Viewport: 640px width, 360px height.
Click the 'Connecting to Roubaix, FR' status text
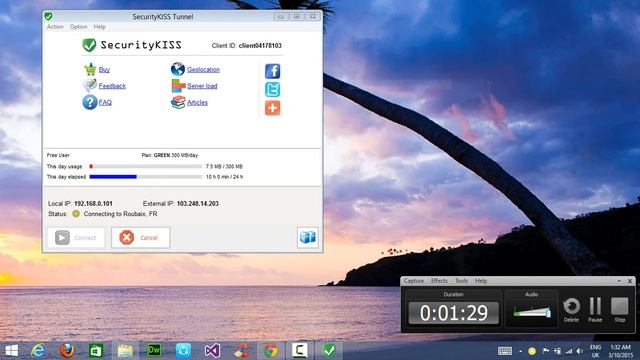(x=120, y=213)
